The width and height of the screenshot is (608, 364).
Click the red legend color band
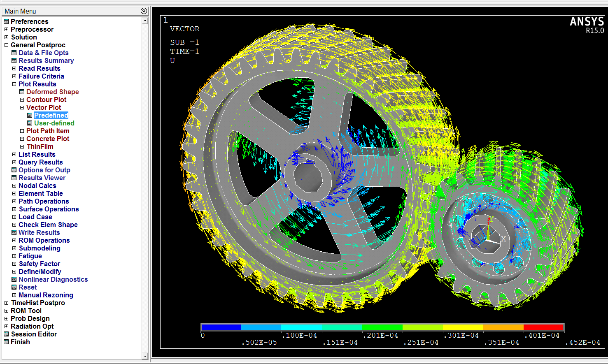point(543,327)
